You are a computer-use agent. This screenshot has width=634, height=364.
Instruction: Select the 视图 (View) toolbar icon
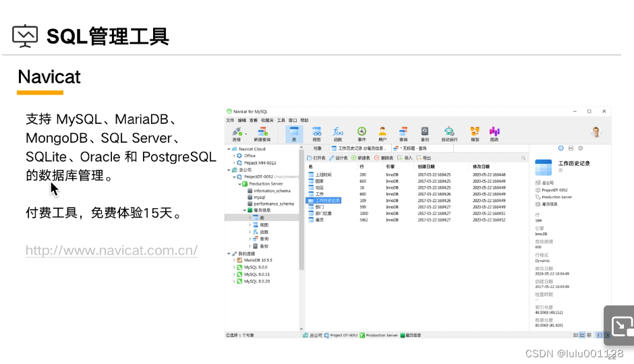pos(316,133)
